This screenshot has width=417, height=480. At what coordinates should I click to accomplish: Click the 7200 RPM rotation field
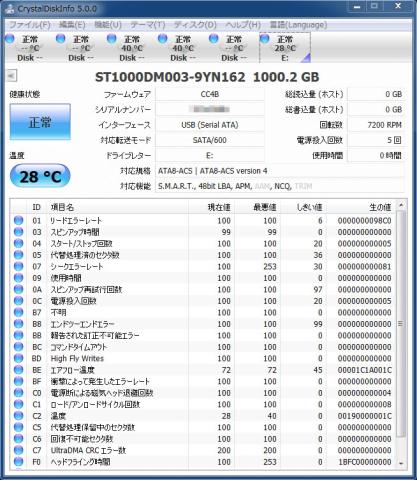point(376,125)
